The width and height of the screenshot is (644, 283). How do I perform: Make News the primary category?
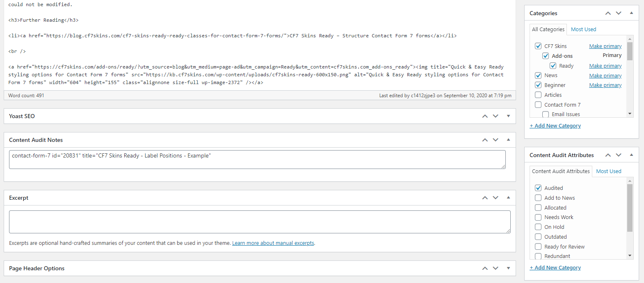(605, 75)
